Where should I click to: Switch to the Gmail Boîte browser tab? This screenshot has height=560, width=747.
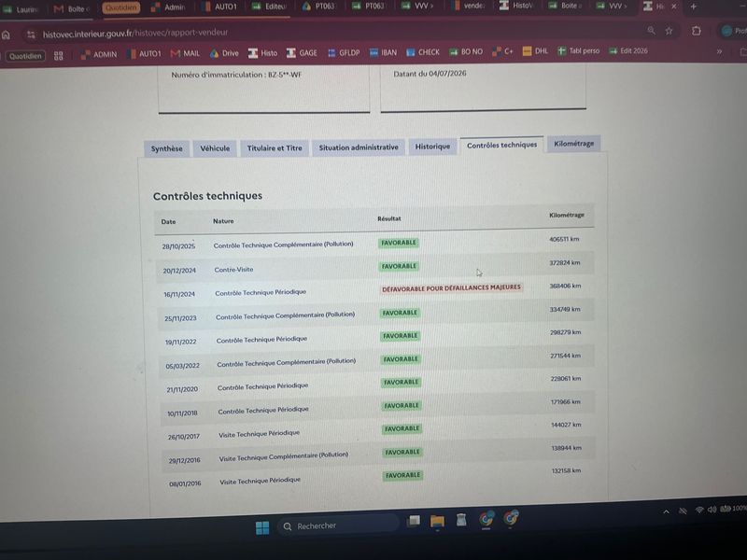(x=72, y=8)
